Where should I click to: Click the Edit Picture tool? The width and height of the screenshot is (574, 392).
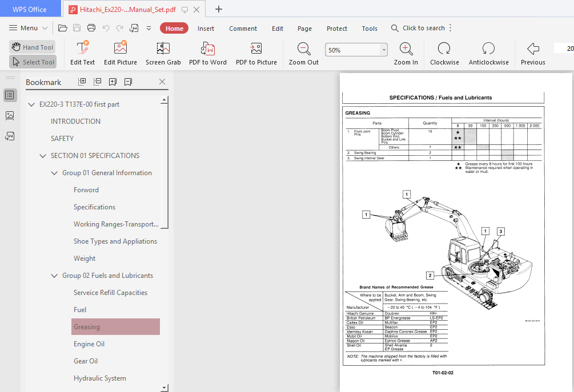click(121, 54)
